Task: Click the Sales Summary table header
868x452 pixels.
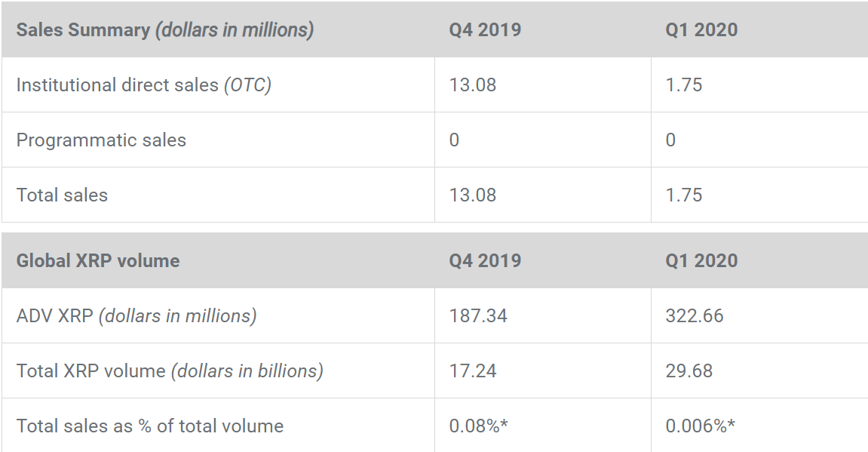Action: 164,30
